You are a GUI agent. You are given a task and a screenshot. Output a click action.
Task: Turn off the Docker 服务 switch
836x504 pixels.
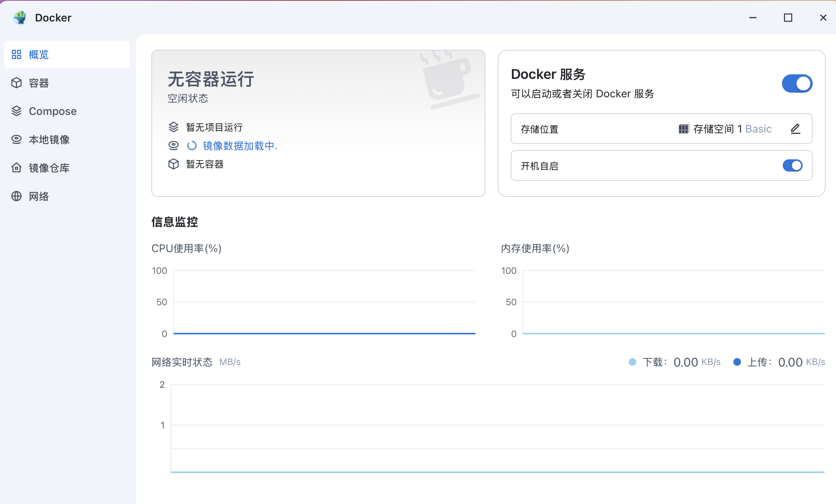(797, 83)
